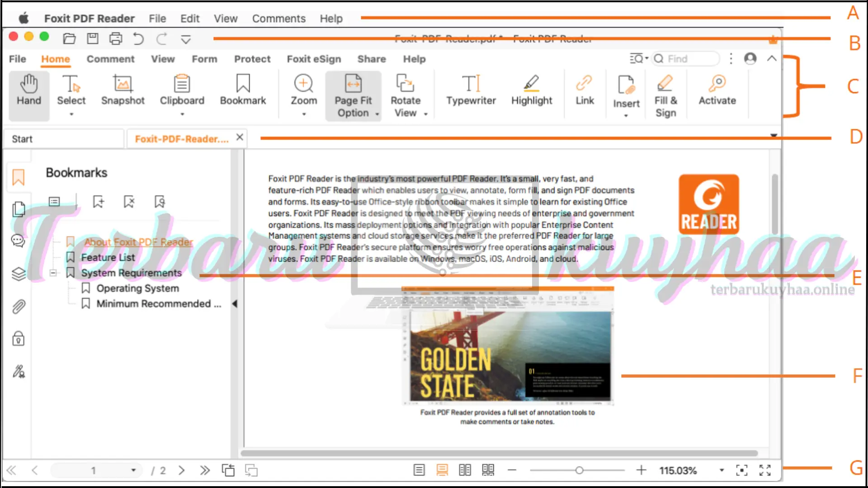This screenshot has width=868, height=488.
Task: Toggle the Attachments panel sidebar icon
Action: click(x=18, y=306)
